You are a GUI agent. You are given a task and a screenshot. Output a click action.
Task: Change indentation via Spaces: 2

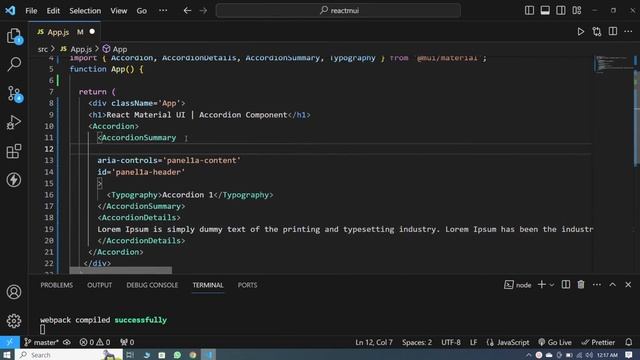[x=417, y=342]
